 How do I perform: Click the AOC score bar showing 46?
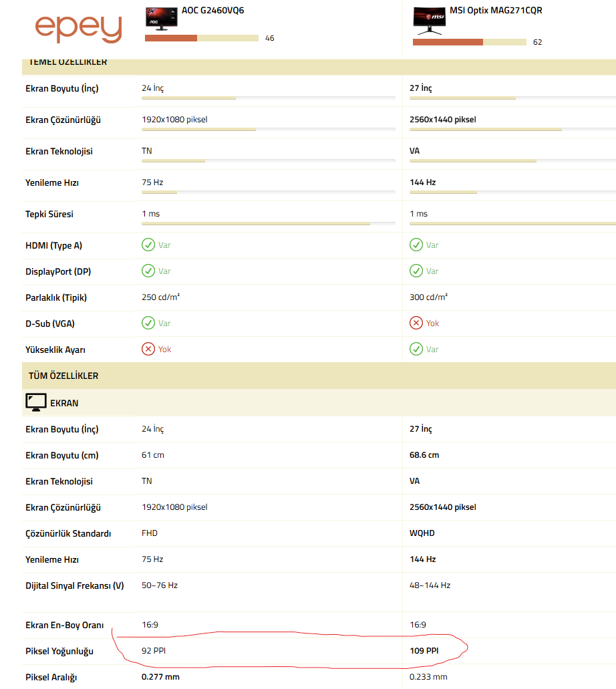[202, 38]
